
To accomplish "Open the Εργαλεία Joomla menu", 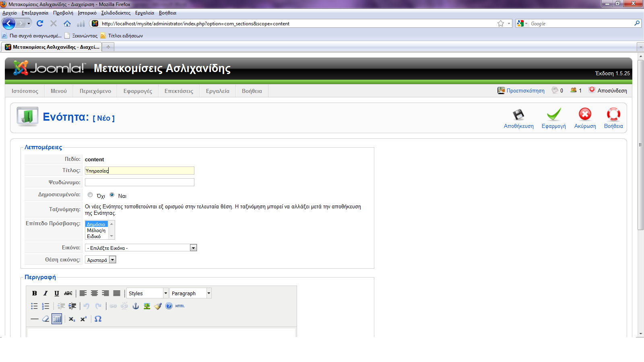I will click(x=218, y=91).
